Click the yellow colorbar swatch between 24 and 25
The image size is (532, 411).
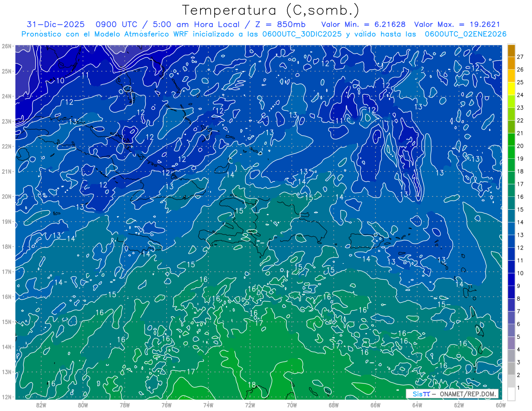(511, 89)
